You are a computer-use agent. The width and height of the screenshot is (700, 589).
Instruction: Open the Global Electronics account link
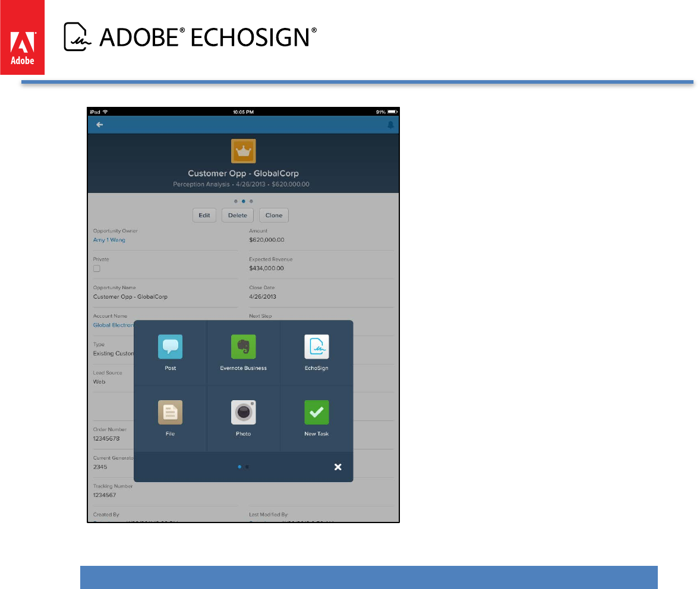click(x=113, y=325)
